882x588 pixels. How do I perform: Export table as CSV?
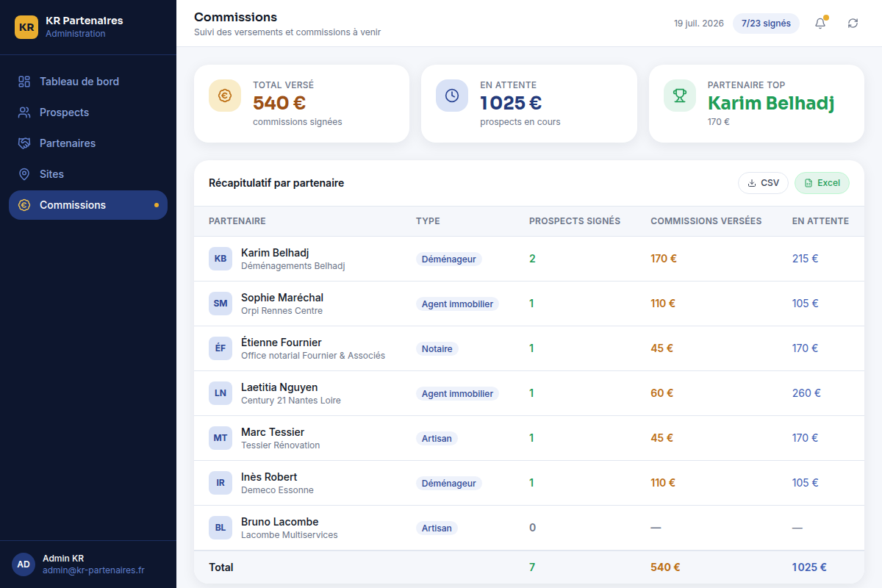[763, 183]
